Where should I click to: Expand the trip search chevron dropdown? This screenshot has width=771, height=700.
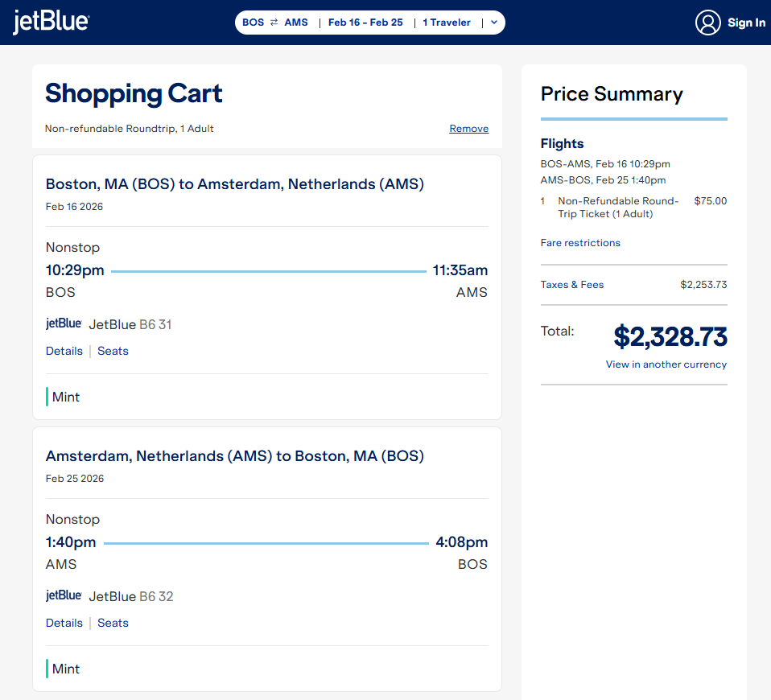pos(494,22)
